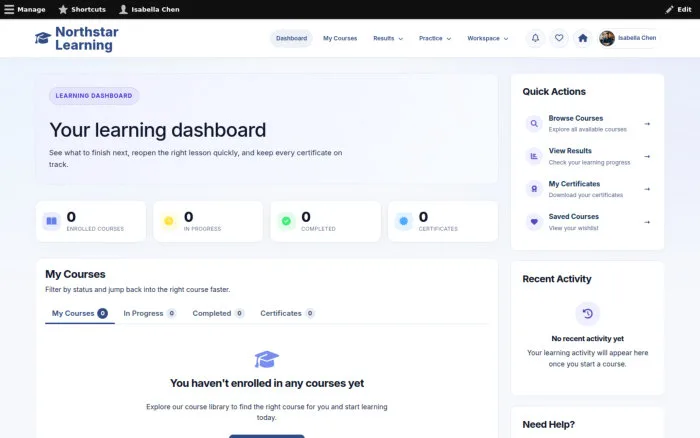The height and width of the screenshot is (438, 700).
Task: Click Isabella Chen's avatar picture
Action: (607, 38)
